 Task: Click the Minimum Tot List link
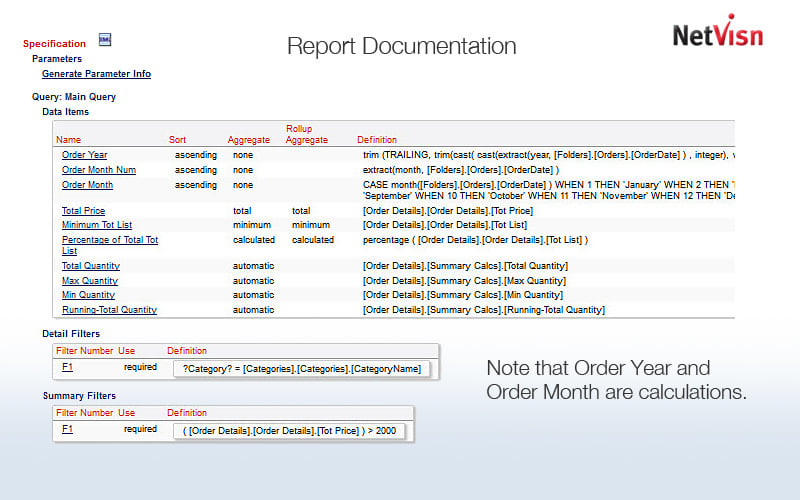click(x=96, y=225)
